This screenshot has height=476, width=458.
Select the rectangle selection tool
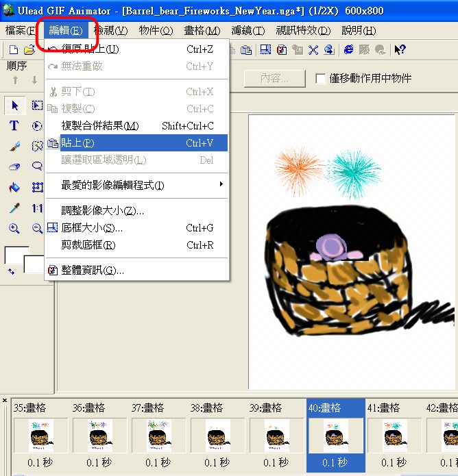pos(37,105)
